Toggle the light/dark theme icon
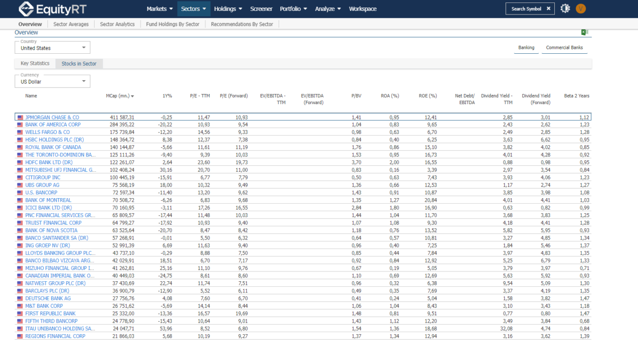The height and width of the screenshot is (364, 638). click(565, 8)
